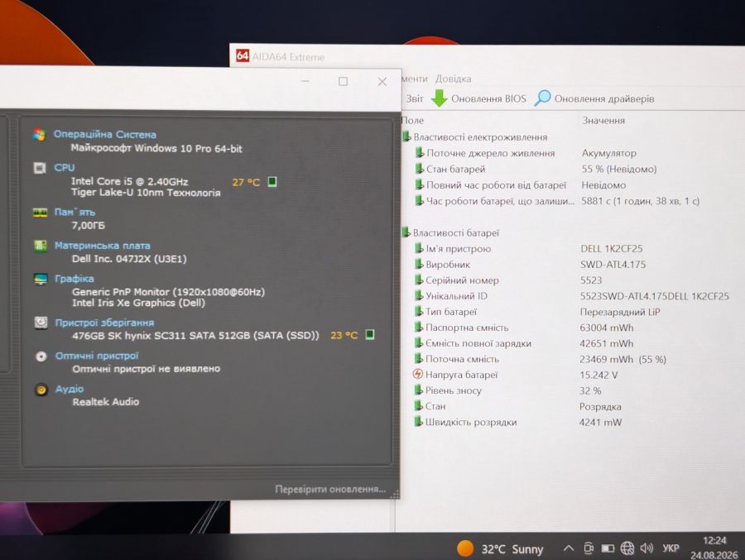Click icon beside Стан батарей row
The height and width of the screenshot is (560, 745).
click(420, 169)
